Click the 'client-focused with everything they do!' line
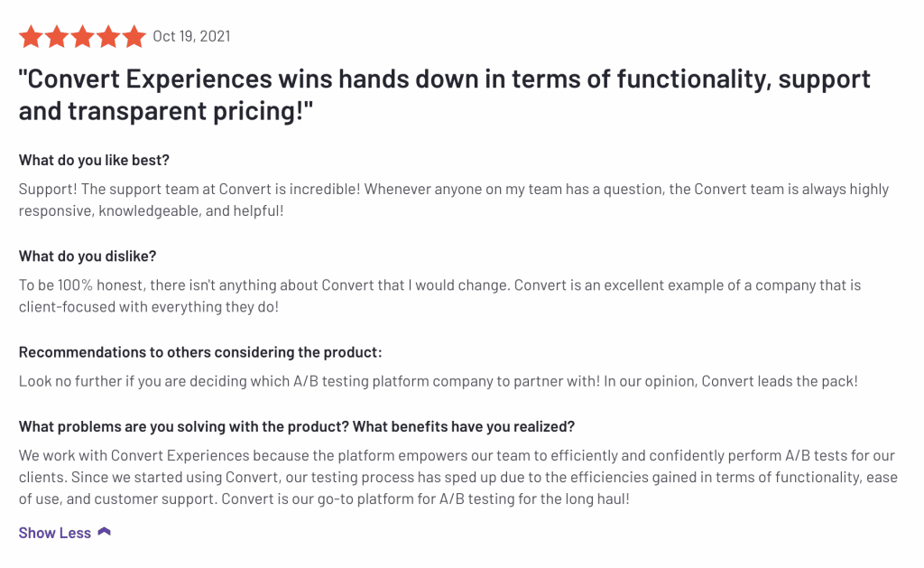Screen dimensions: 924x568 [149, 306]
